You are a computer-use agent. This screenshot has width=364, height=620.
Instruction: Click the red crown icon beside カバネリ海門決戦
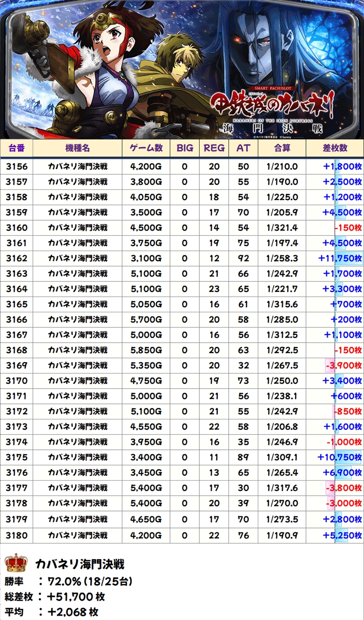tap(16, 564)
